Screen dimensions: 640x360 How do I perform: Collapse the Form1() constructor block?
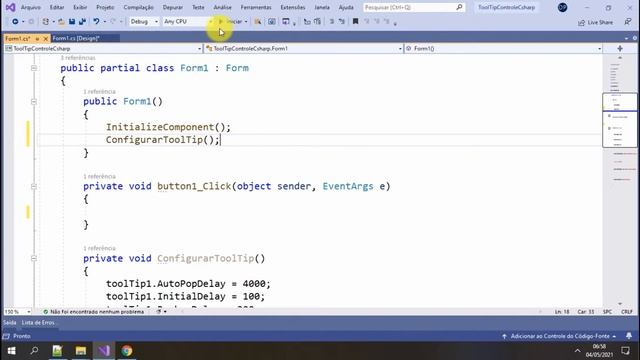tap(34, 102)
